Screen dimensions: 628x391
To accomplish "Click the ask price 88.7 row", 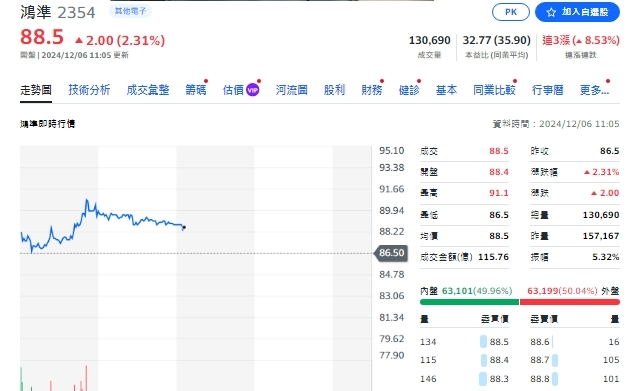I will point(575,360).
